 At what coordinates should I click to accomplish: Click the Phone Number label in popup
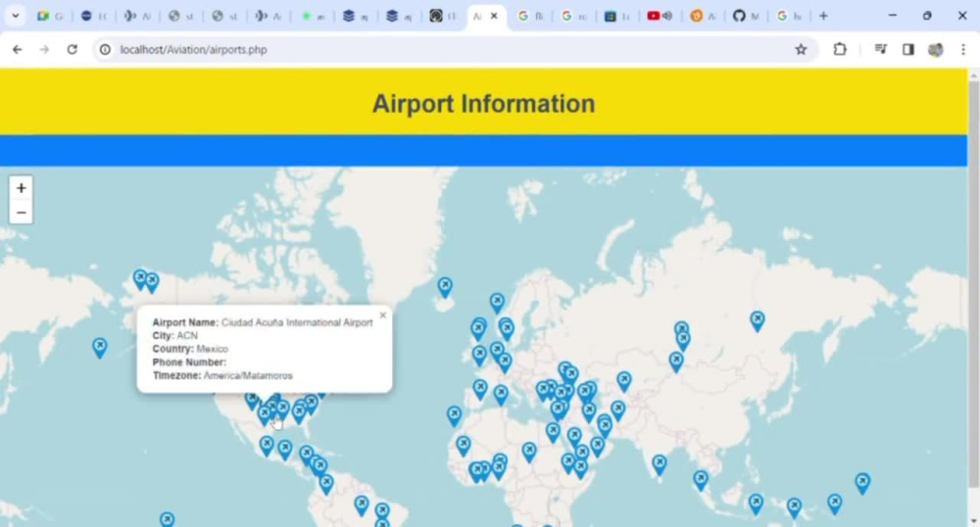click(189, 362)
